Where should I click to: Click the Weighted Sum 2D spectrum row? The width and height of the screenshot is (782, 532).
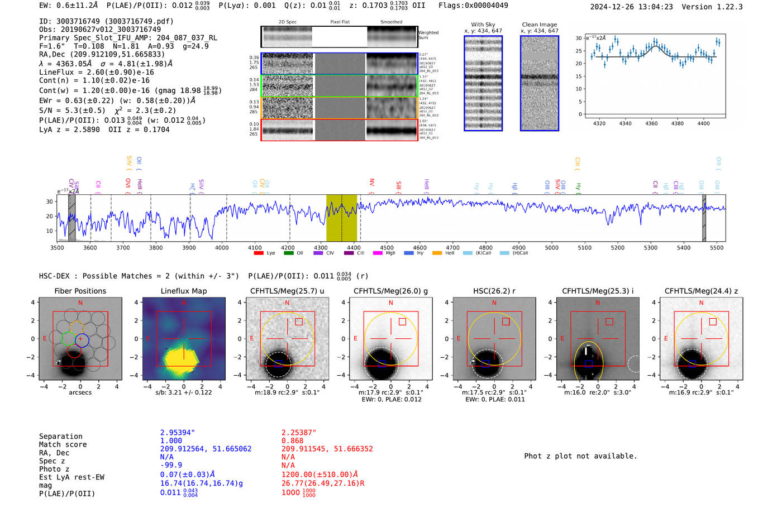coord(339,37)
